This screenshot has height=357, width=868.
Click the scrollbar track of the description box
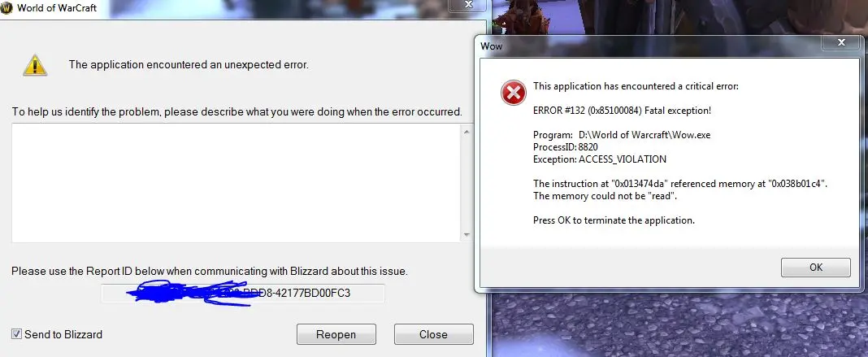[x=467, y=183]
